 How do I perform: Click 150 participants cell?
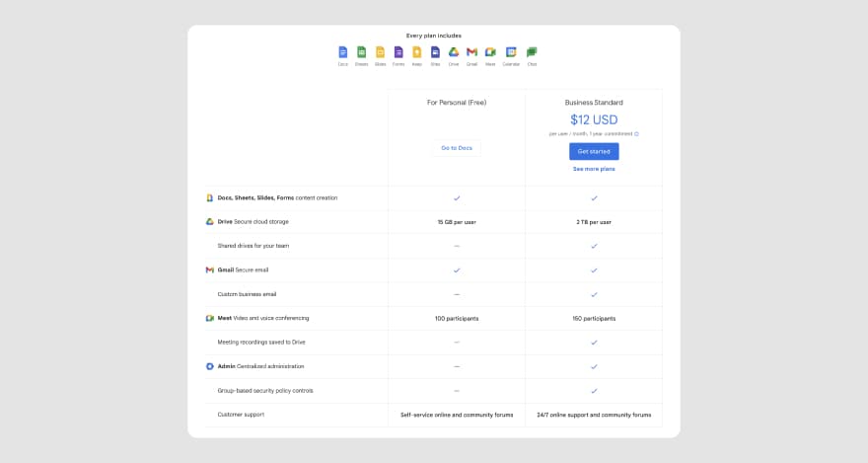[x=594, y=319]
